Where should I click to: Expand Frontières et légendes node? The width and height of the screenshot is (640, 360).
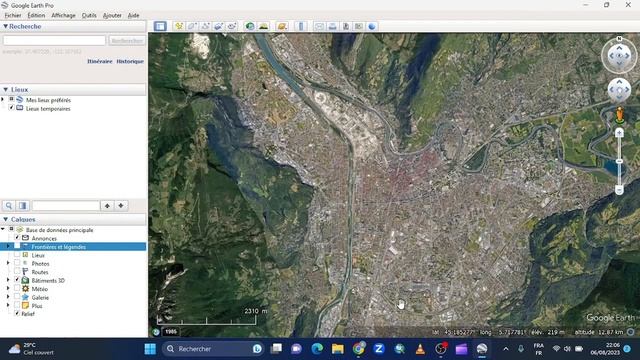click(x=8, y=247)
